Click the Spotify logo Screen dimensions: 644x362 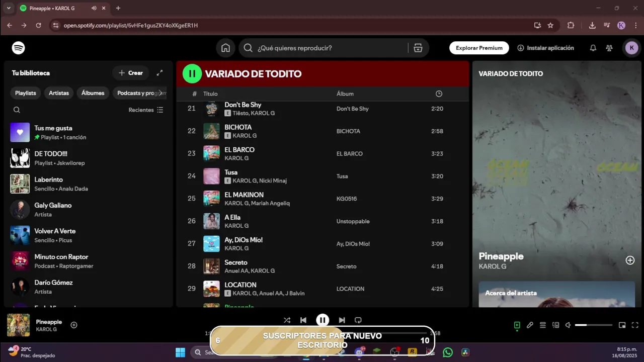(19, 48)
